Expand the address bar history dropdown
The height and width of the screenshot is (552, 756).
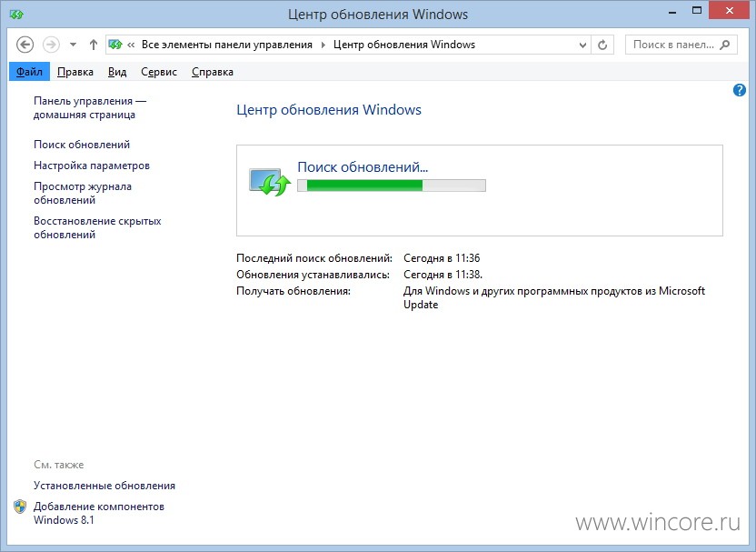pyautogui.click(x=582, y=45)
